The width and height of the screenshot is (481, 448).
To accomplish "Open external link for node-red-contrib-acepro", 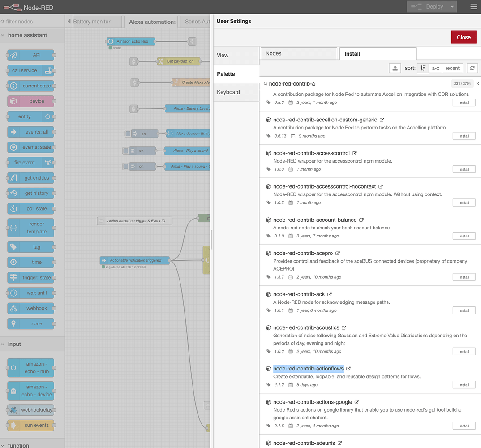I will [x=337, y=254].
